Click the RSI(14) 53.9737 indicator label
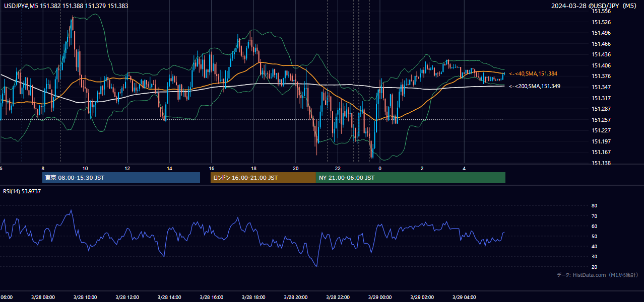Viewport: 644px width, 302px height. click(x=22, y=191)
